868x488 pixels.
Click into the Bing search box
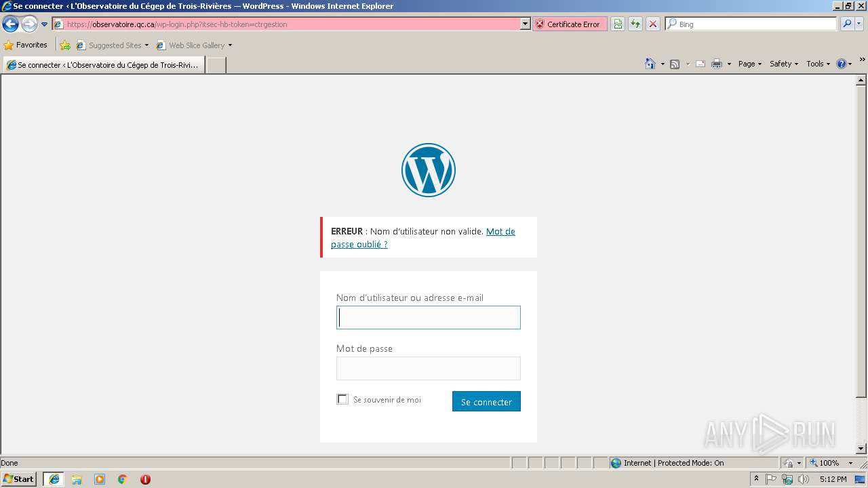click(x=753, y=24)
